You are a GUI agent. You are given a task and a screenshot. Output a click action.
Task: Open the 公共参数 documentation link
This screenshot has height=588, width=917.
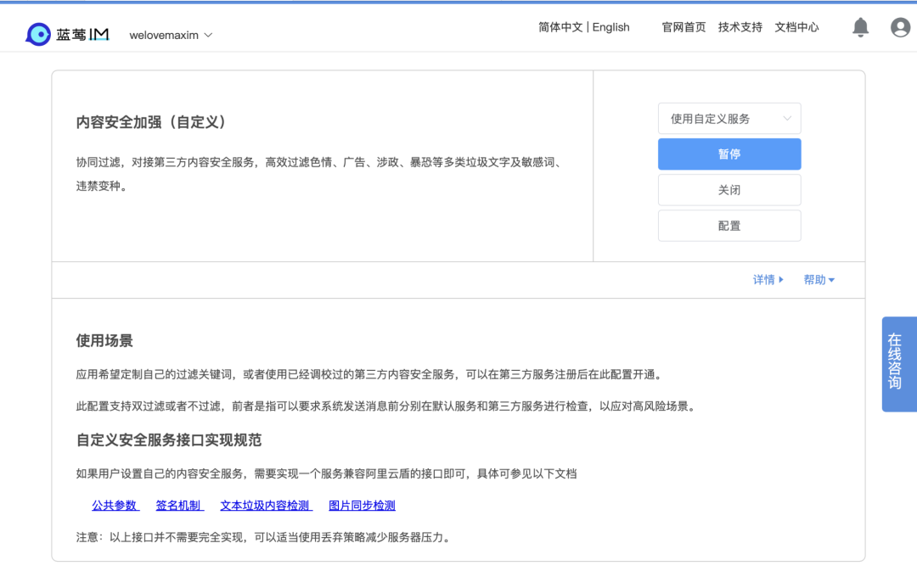(x=115, y=505)
